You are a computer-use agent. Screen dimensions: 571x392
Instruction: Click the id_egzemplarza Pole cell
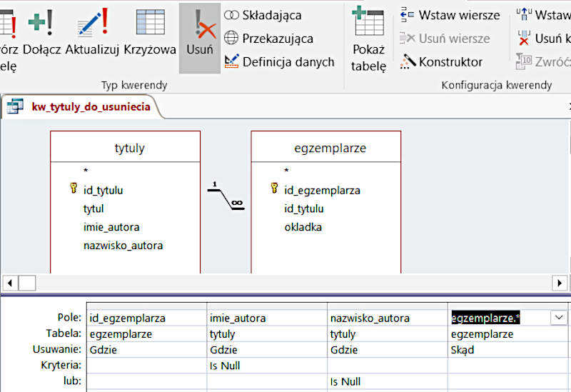pyautogui.click(x=147, y=318)
